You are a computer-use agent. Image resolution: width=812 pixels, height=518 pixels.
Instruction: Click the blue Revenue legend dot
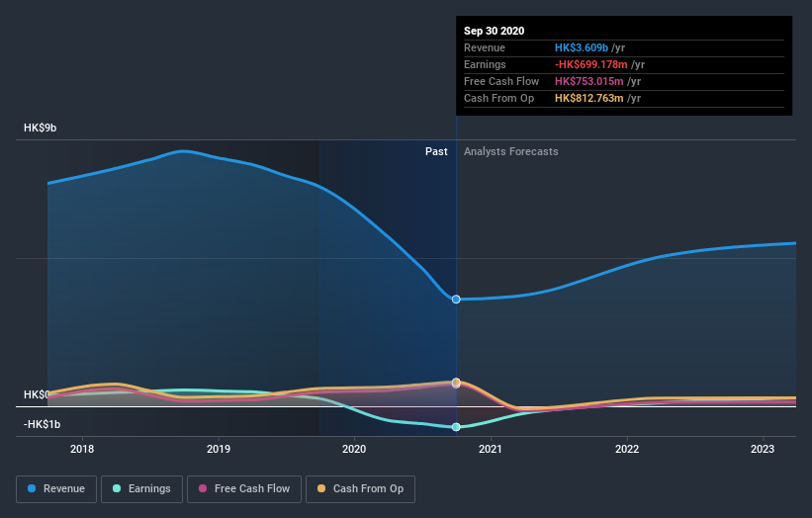click(x=32, y=488)
